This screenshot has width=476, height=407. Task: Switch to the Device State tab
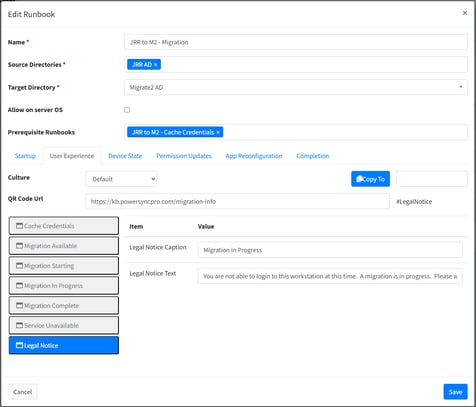tap(125, 156)
